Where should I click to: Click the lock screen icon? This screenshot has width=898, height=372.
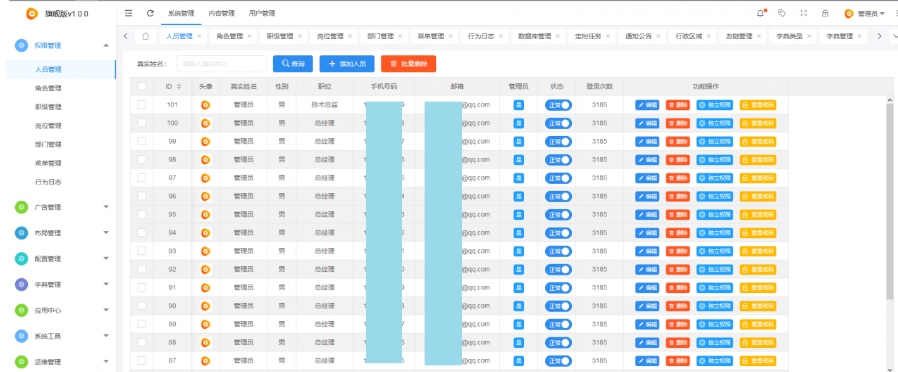coord(825,13)
